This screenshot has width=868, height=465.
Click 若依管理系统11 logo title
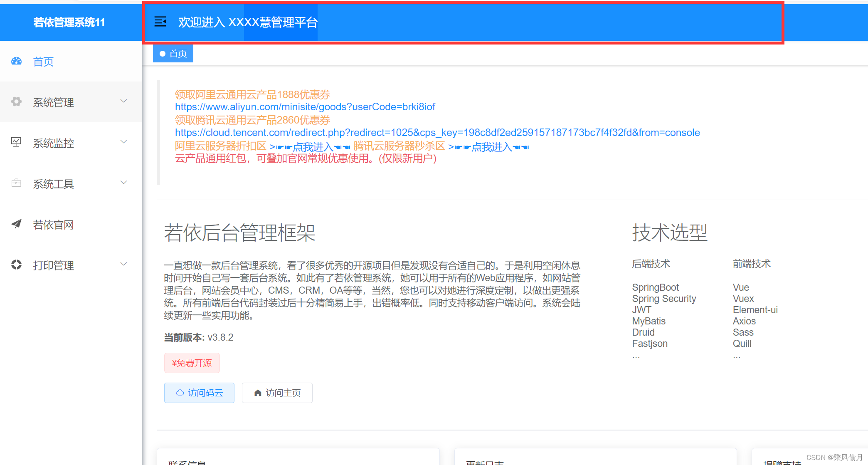pyautogui.click(x=69, y=22)
